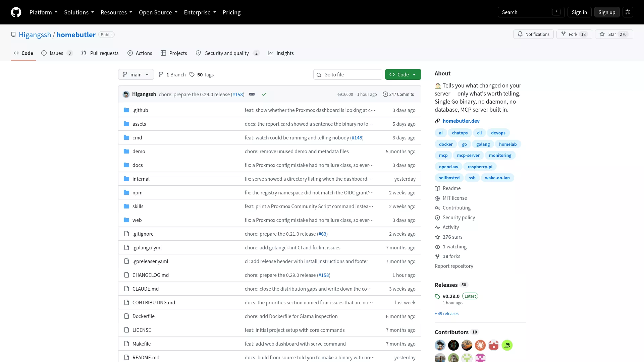Viewport: 644px width, 362px height.
Task: Open the green Code dropdown
Action: (403, 75)
